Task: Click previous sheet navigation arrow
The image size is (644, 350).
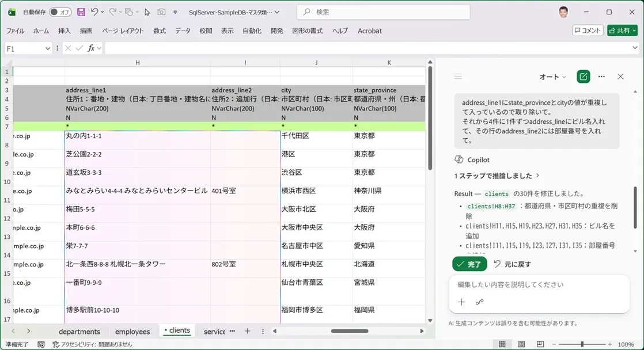Action: pos(13,331)
